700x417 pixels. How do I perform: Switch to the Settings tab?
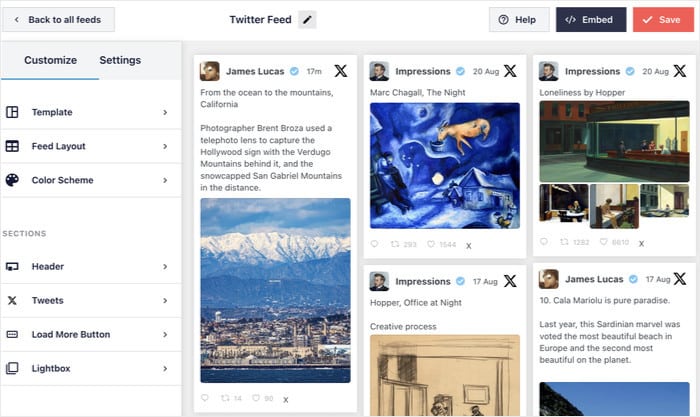click(x=120, y=60)
